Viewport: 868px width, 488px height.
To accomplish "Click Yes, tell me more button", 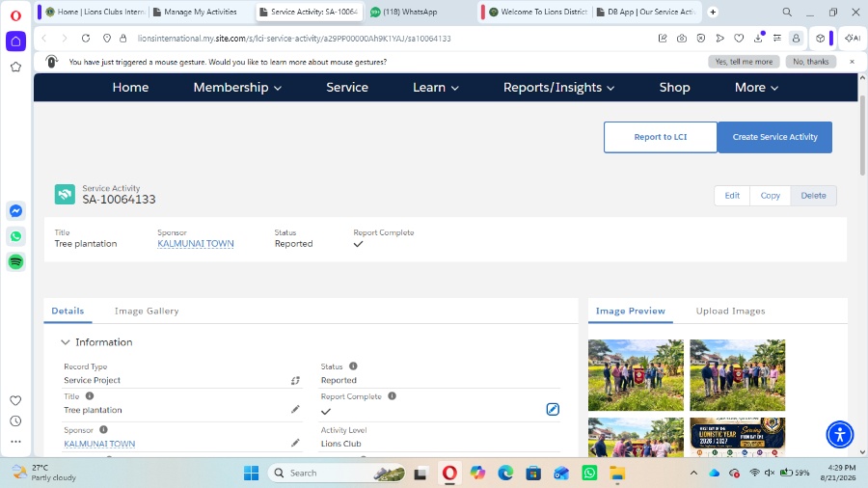I will click(744, 62).
